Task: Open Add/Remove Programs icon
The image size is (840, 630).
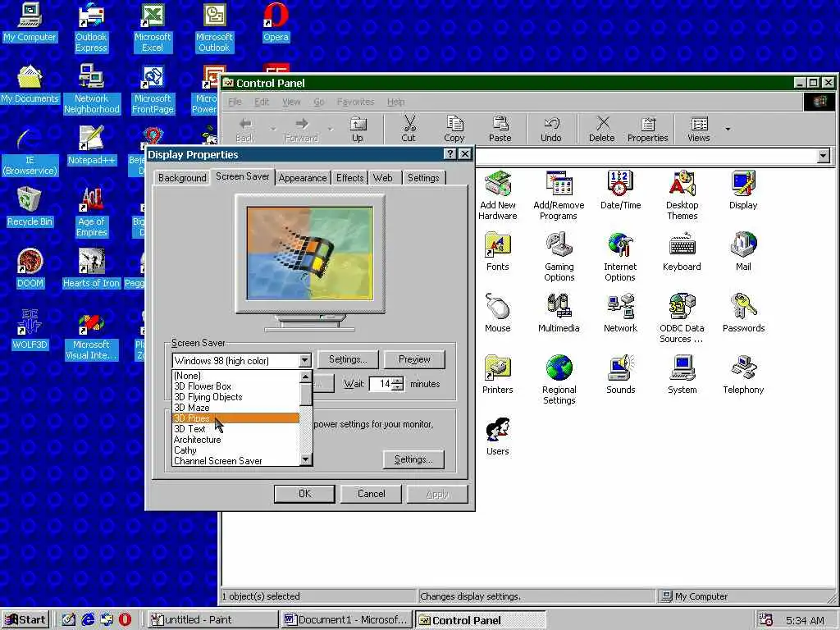Action: (559, 195)
